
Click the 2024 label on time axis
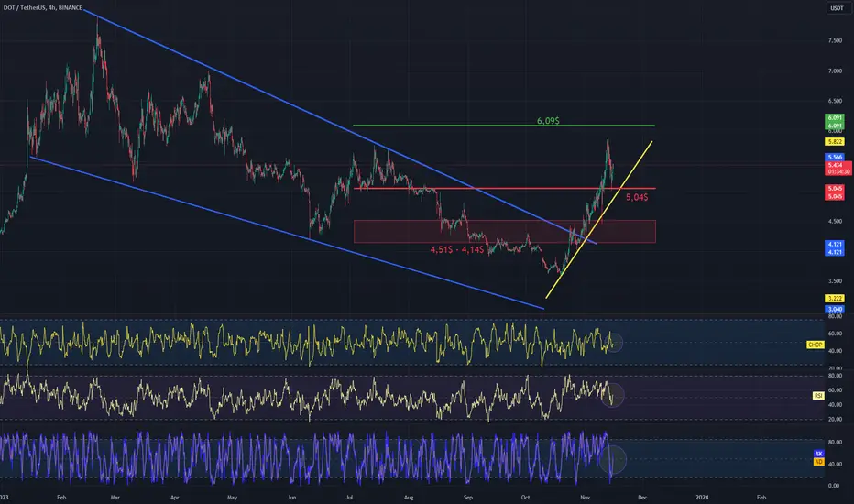pyautogui.click(x=702, y=497)
